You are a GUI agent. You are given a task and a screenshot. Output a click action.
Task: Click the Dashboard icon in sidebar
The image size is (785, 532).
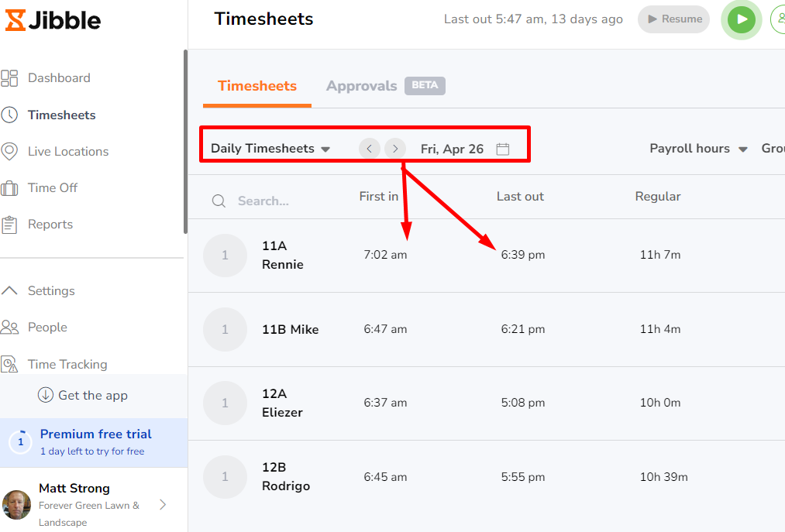click(x=9, y=78)
